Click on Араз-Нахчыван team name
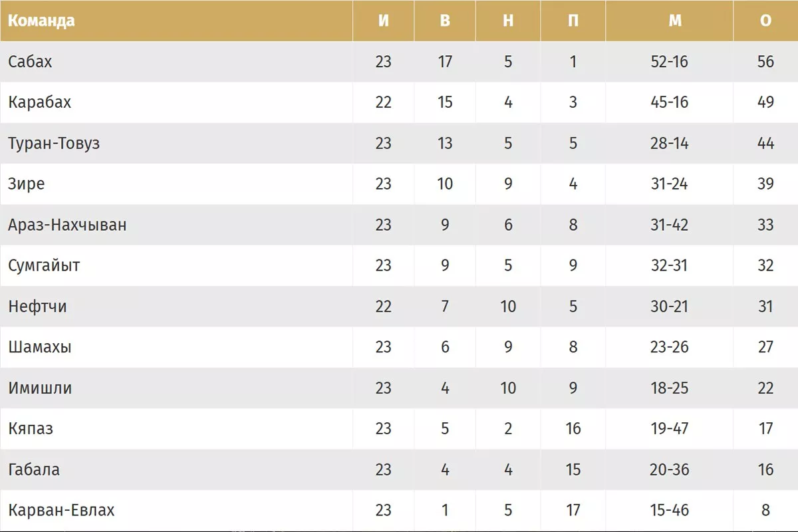This screenshot has height=532, width=798. click(67, 225)
